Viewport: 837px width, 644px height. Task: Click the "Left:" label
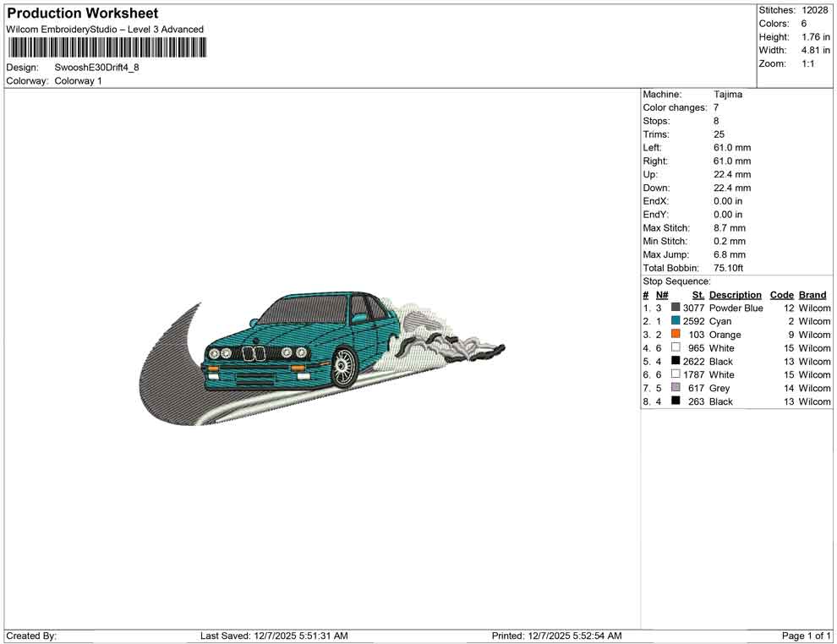[x=653, y=147]
